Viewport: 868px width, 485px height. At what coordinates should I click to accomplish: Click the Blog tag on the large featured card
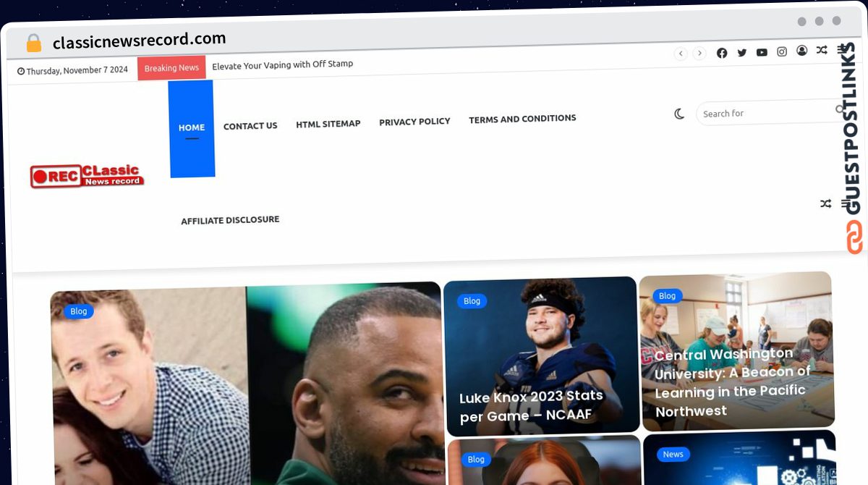tap(79, 311)
